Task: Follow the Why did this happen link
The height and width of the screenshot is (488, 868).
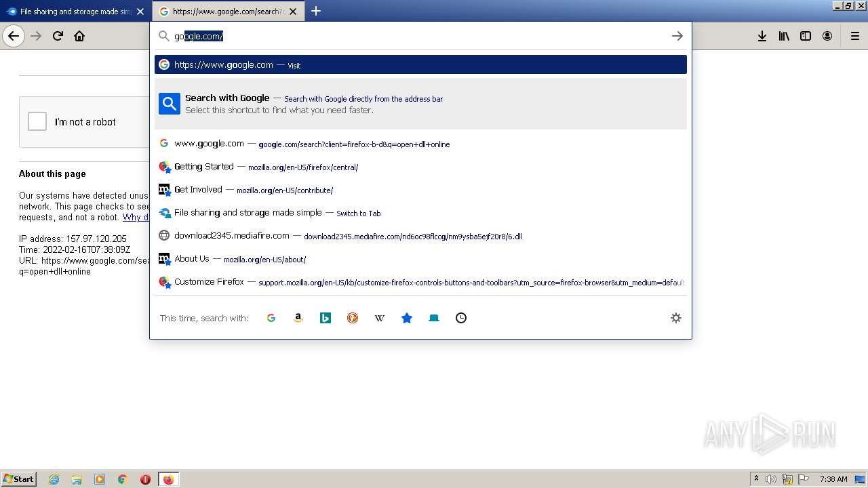Action: pos(136,218)
